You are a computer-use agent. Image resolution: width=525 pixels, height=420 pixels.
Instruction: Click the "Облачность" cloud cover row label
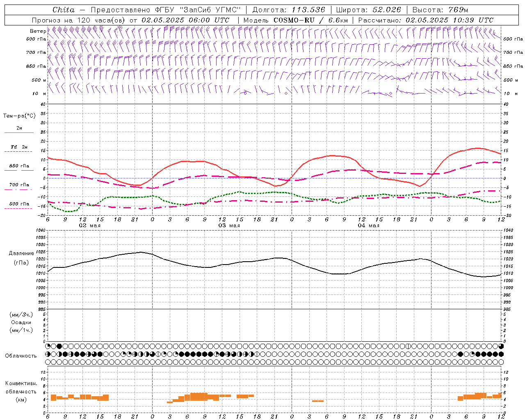[x=21, y=356]
